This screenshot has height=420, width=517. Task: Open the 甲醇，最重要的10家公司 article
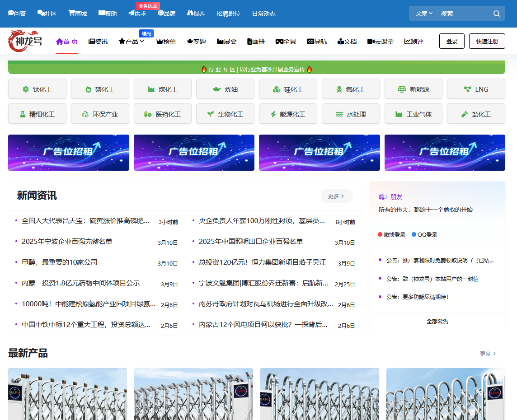tap(60, 262)
